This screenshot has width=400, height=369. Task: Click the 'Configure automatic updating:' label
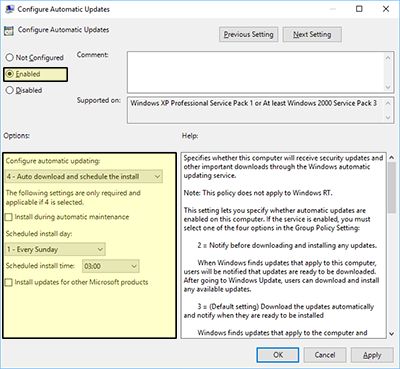(53, 161)
